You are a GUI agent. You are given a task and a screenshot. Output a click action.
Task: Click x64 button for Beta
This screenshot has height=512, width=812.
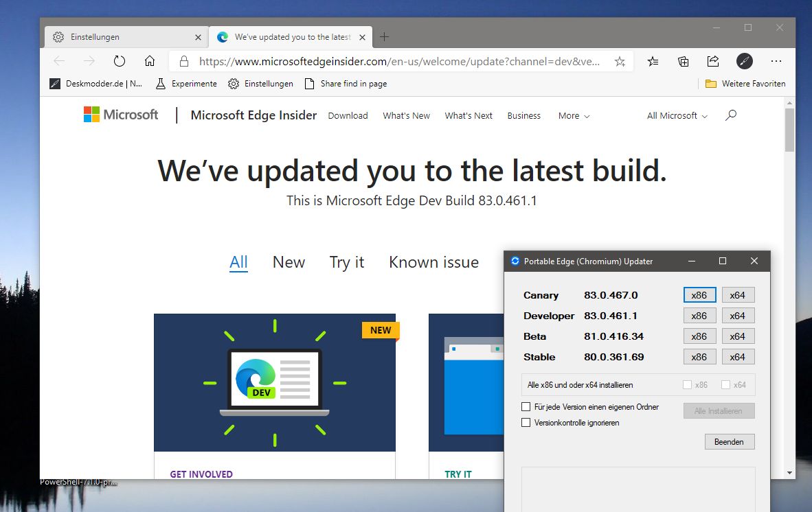[738, 336]
